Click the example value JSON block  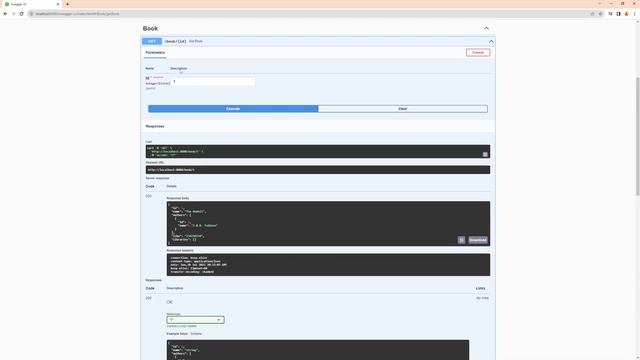(318, 350)
